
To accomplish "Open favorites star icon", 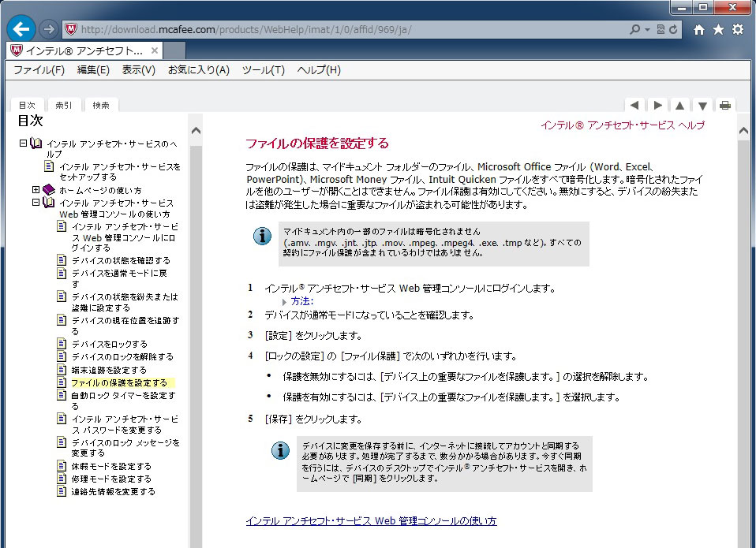I will coord(718,29).
